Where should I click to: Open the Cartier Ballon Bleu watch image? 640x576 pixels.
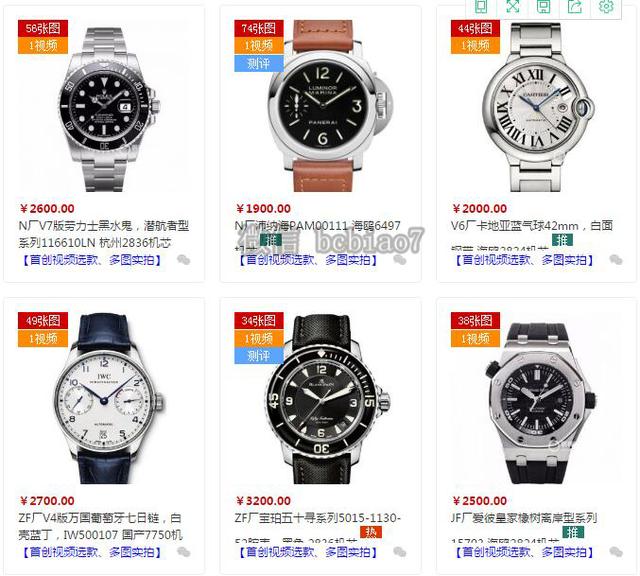(x=538, y=107)
